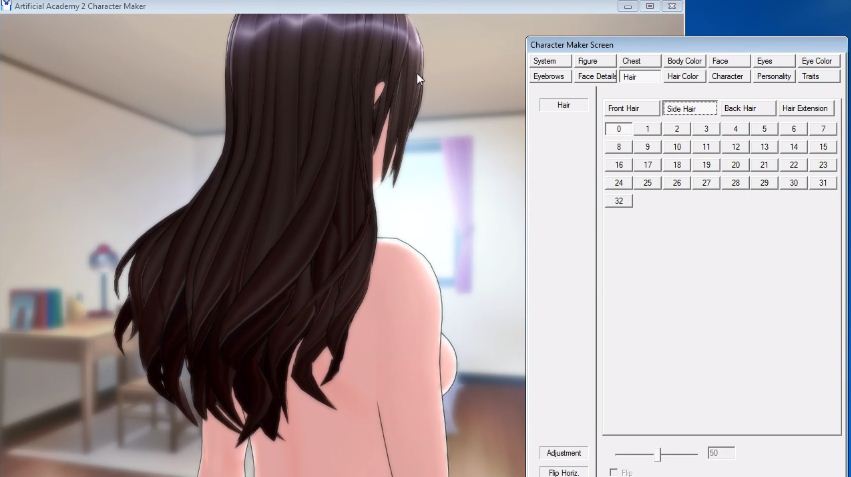Choose hair style 24
Screen dimensions: 851x477
[x=619, y=183]
